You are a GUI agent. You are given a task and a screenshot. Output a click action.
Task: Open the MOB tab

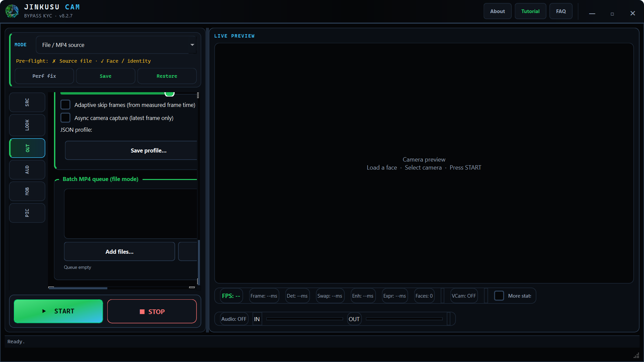(27, 191)
